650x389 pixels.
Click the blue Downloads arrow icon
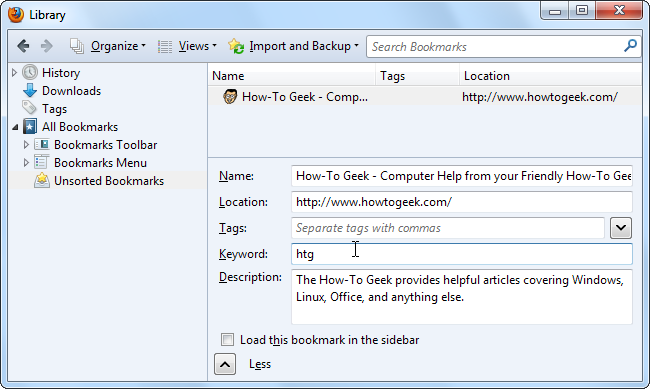click(x=30, y=90)
